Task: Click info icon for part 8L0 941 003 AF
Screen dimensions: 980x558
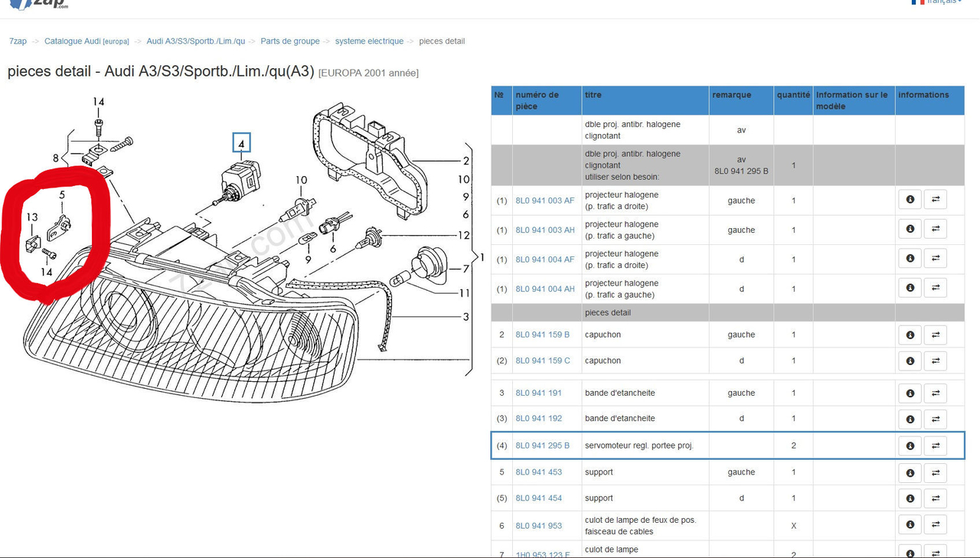Action: (910, 200)
